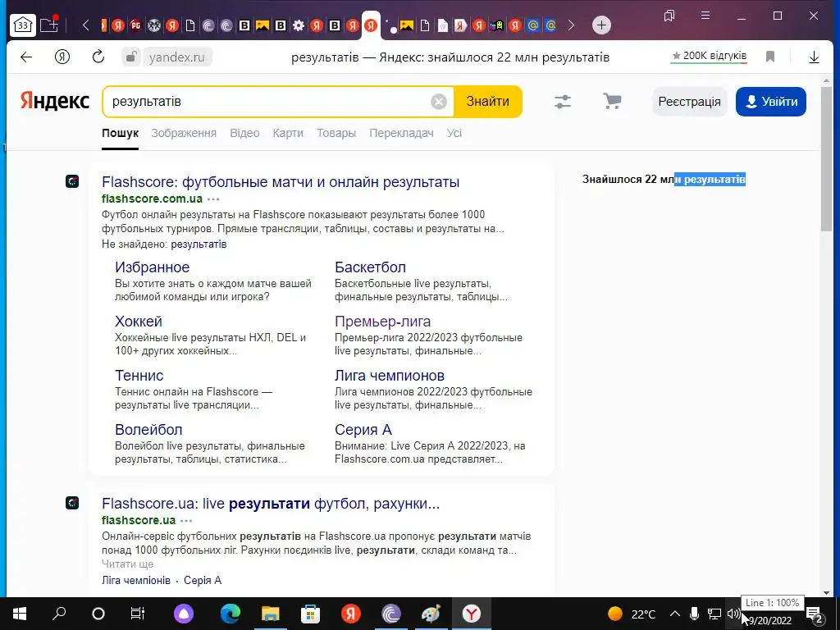Open Task View from taskbar
Viewport: 840px width, 630px height.
[138, 614]
